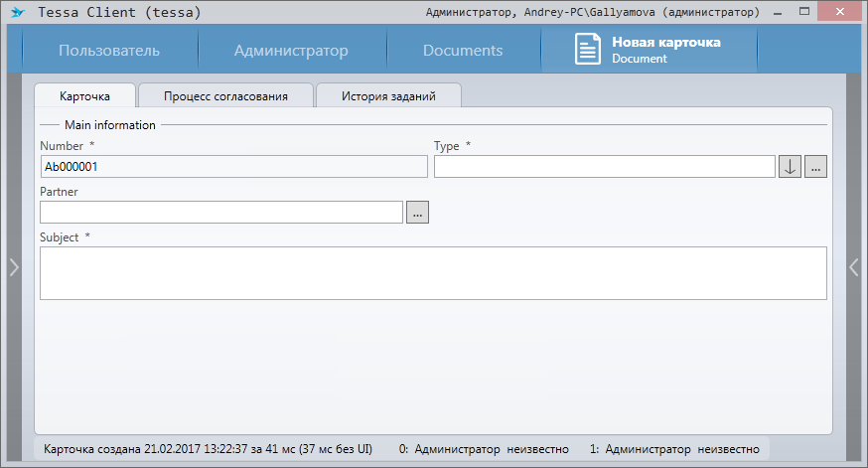Click the Tessa bird logo icon
The width and height of the screenshot is (868, 468).
click(16, 13)
